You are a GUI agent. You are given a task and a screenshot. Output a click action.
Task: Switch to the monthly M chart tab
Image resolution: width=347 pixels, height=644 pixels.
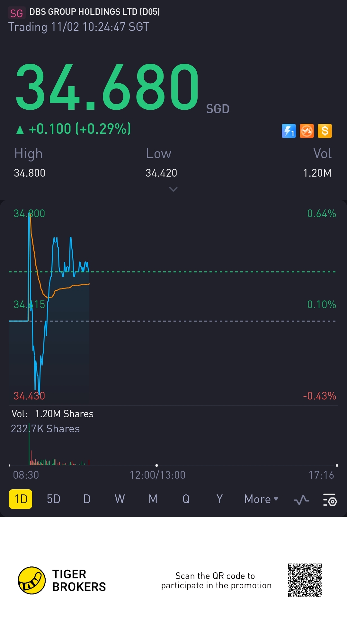point(153,499)
